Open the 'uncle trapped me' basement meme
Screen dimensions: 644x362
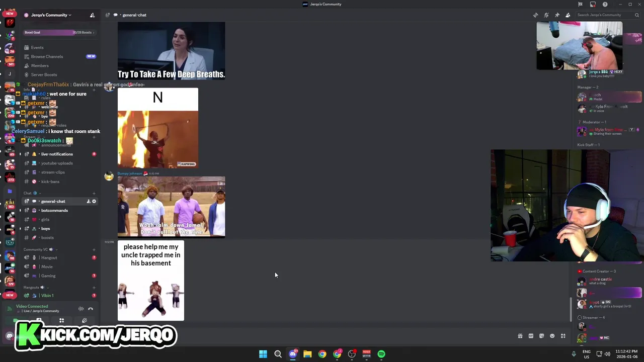pos(151,281)
